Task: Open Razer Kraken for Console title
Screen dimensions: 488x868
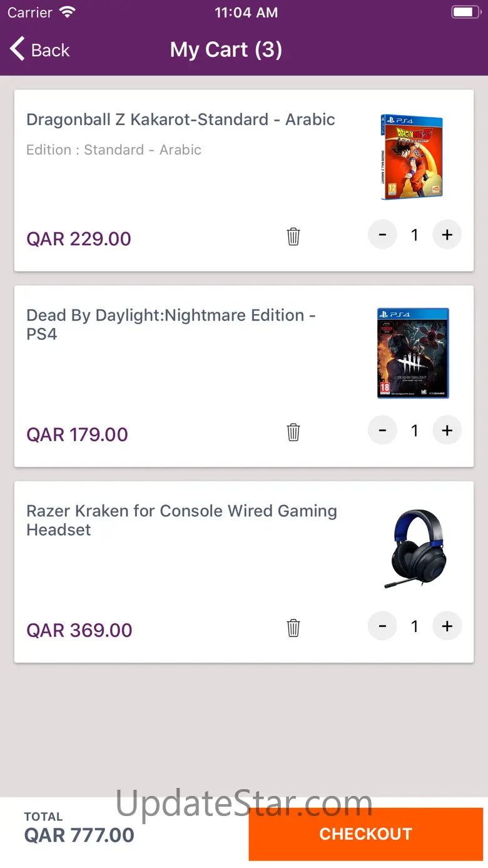Action: pyautogui.click(x=181, y=520)
